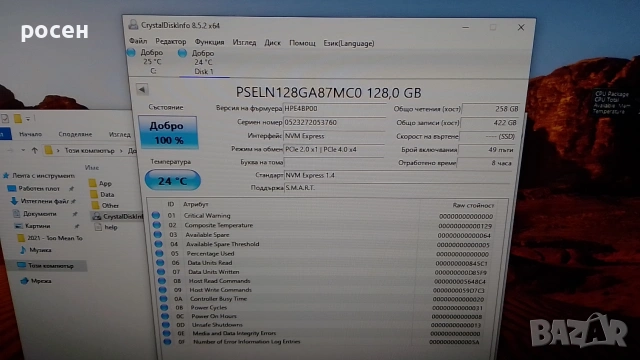
Task: Select the Percentage Used attribute text
Action: (x=211, y=253)
